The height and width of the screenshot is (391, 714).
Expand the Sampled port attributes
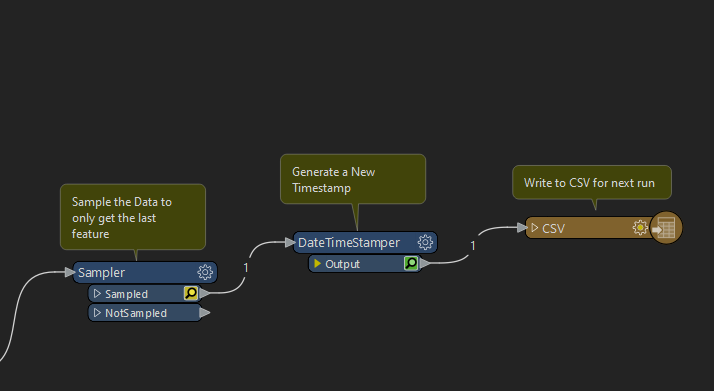coord(97,294)
